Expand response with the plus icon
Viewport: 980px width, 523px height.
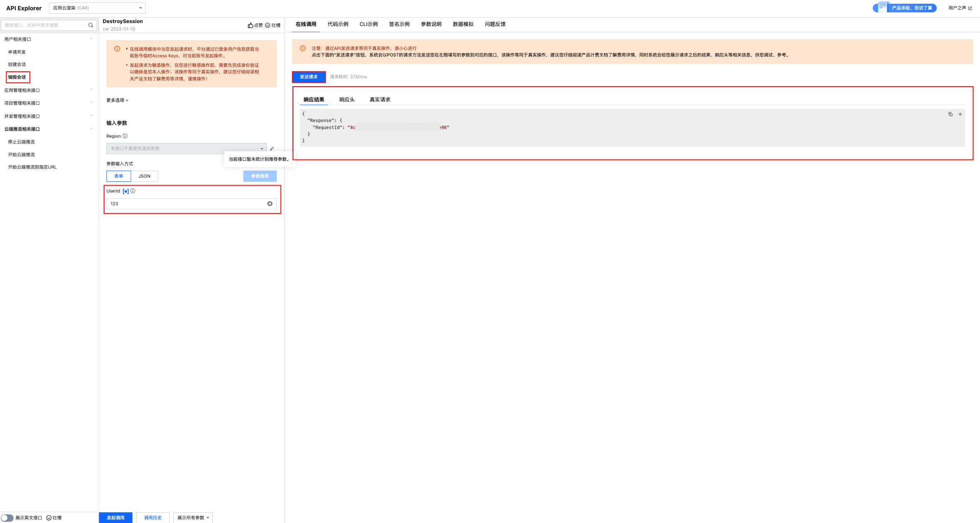click(960, 114)
